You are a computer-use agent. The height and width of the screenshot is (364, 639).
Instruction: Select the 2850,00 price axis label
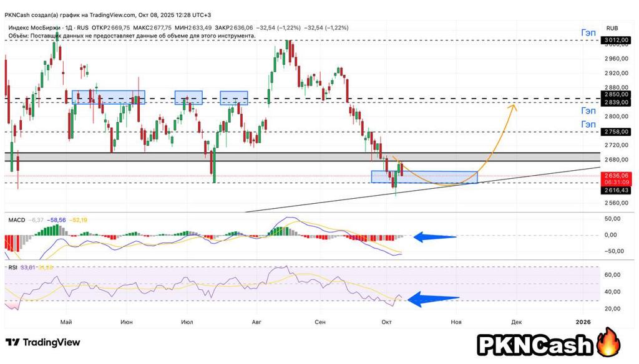tap(615, 94)
